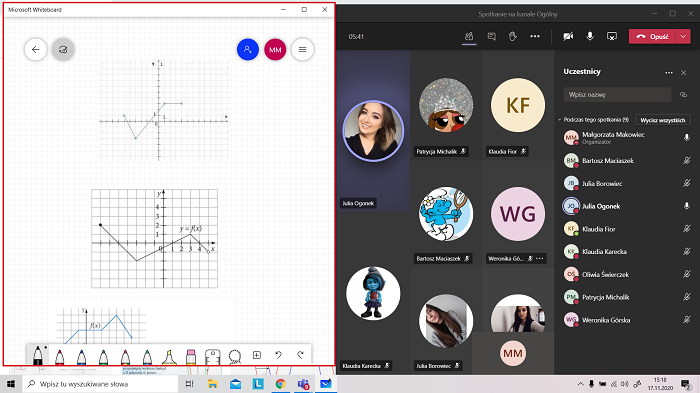Copy the meeting invite link icon
Viewport: 700px width, 393px height.
tap(683, 95)
